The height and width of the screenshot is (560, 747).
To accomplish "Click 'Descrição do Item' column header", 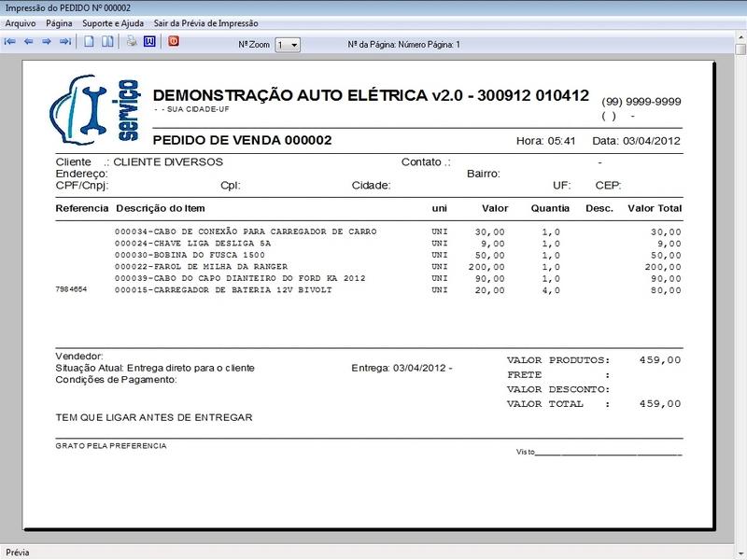I will click(x=161, y=208).
